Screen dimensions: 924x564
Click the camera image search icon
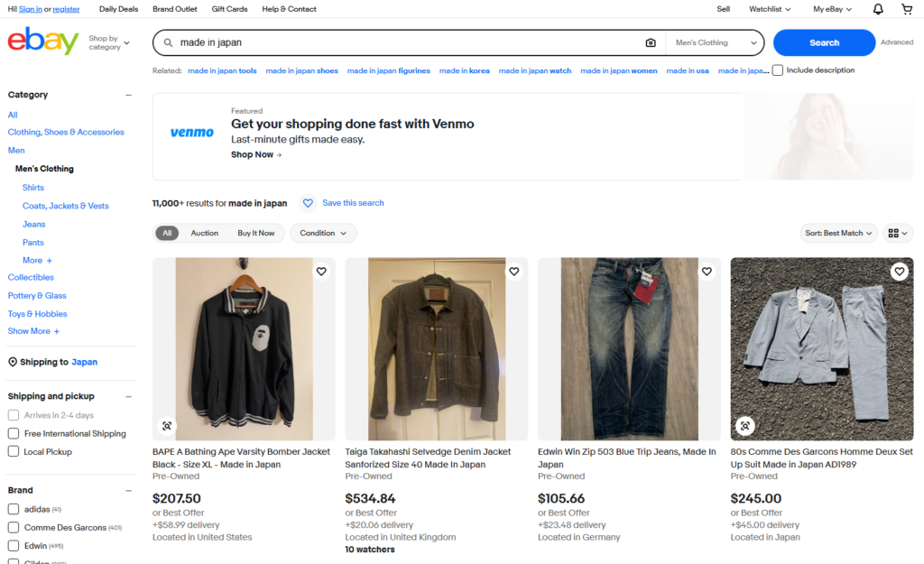point(651,42)
